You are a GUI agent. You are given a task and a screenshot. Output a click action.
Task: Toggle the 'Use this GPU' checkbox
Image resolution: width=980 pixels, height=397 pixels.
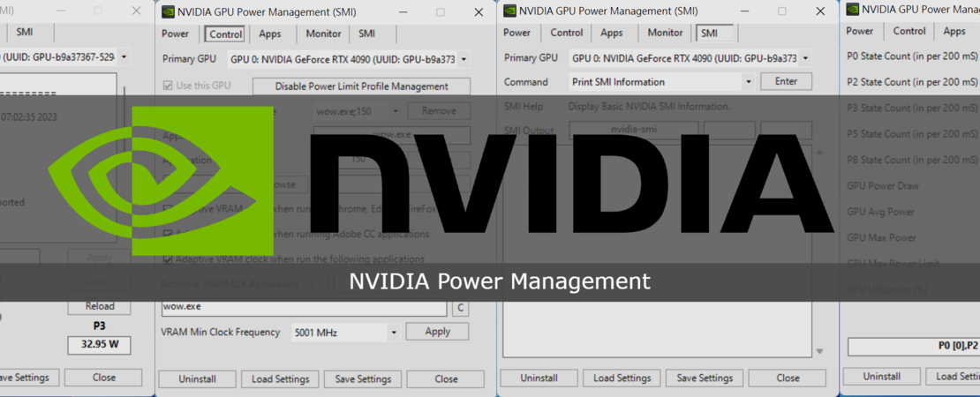click(x=168, y=85)
